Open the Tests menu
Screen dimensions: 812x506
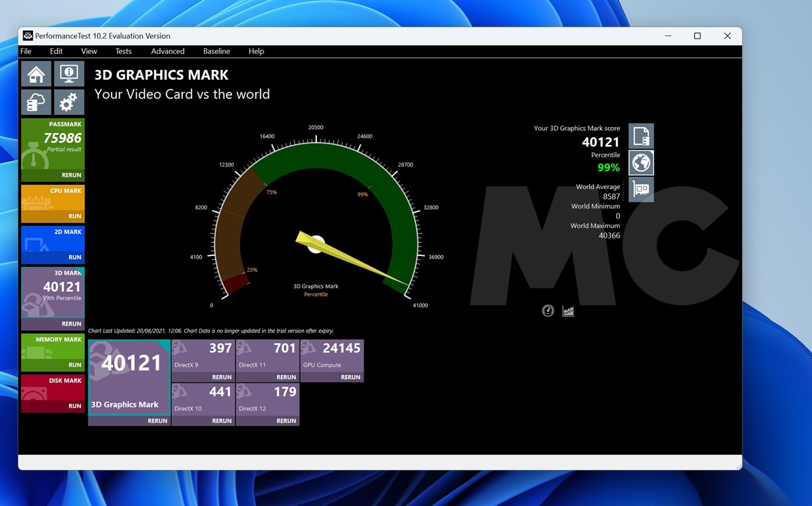pyautogui.click(x=124, y=51)
